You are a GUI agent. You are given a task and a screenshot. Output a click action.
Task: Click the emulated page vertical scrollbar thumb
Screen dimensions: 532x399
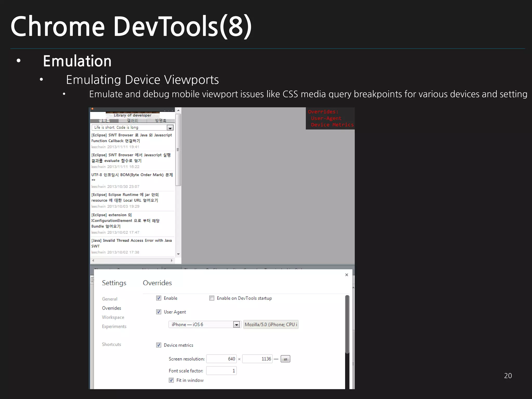pyautogui.click(x=178, y=150)
